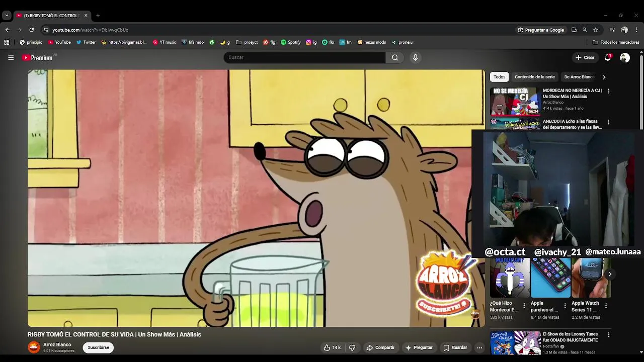Viewport: 644px width, 362px height.
Task: Reload the current page
Action: [31, 30]
